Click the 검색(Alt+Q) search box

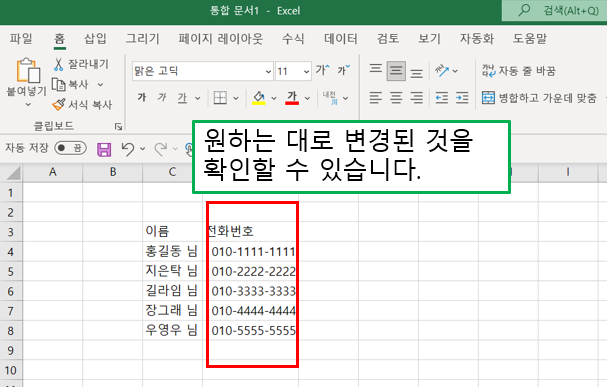tap(554, 10)
